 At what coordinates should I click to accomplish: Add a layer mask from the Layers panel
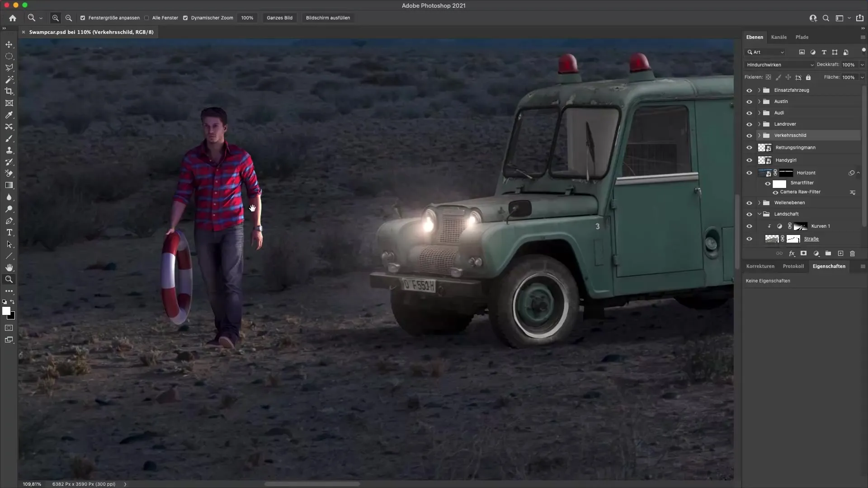pos(804,253)
